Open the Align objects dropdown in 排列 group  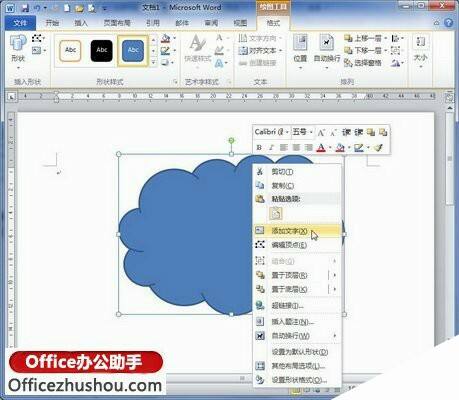point(396,38)
